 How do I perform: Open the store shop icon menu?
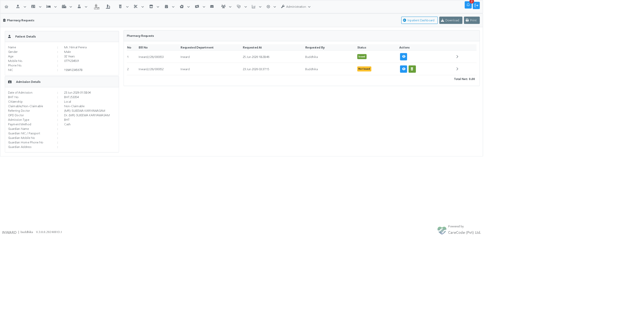(151, 7)
